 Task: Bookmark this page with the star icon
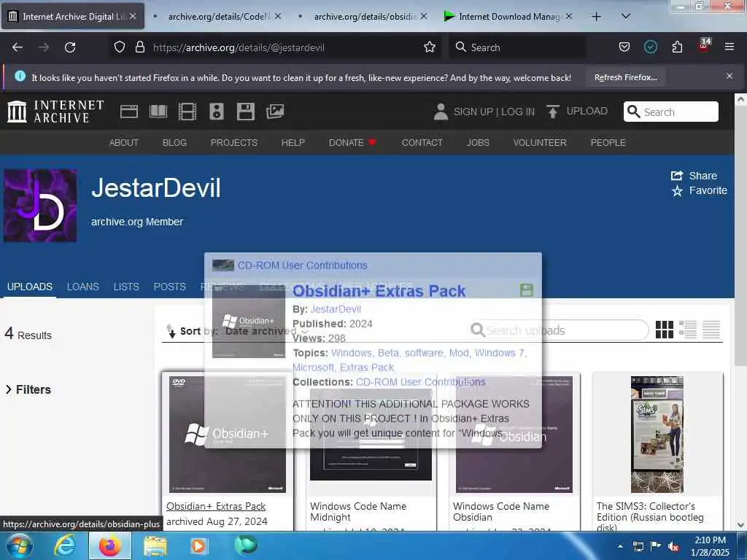430,47
